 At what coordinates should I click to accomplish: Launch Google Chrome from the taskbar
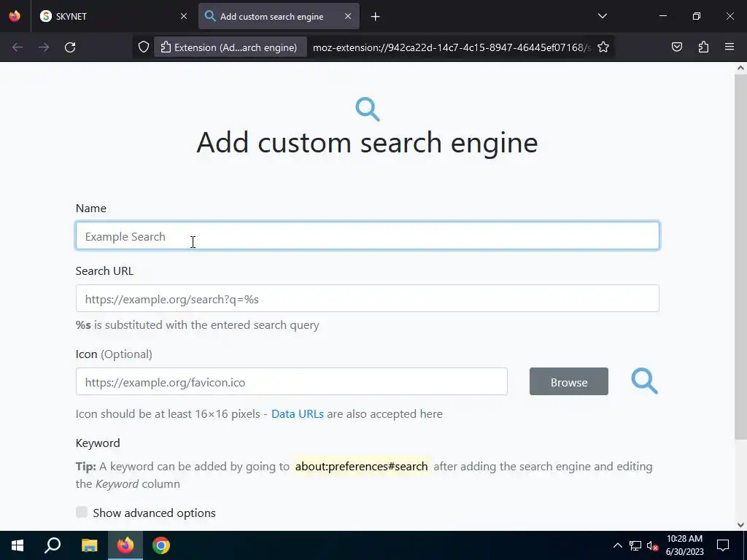[161, 545]
